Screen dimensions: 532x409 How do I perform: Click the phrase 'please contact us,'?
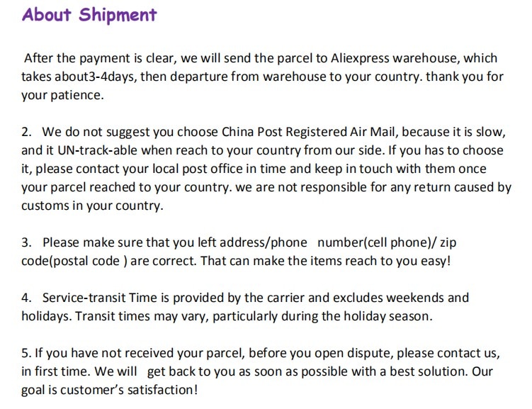[448, 353]
